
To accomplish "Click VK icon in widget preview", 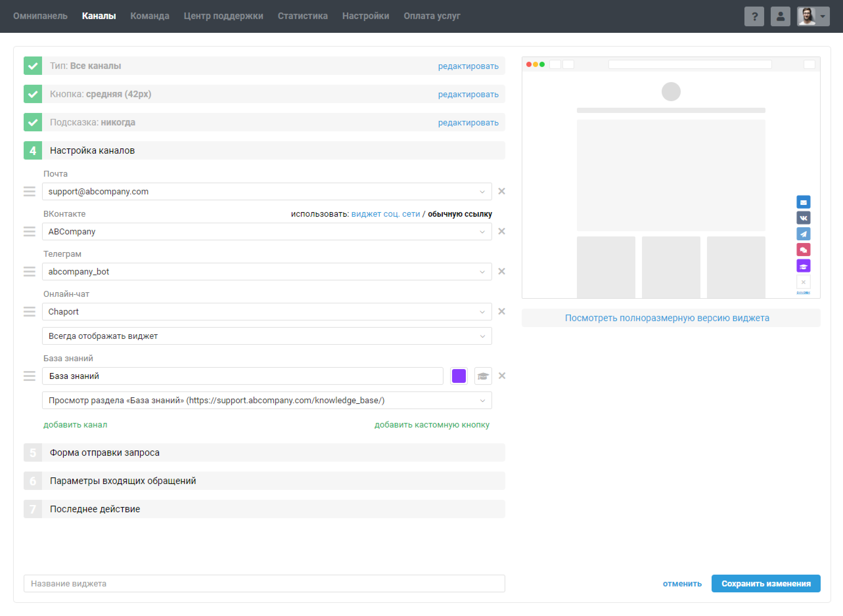I will pos(803,218).
